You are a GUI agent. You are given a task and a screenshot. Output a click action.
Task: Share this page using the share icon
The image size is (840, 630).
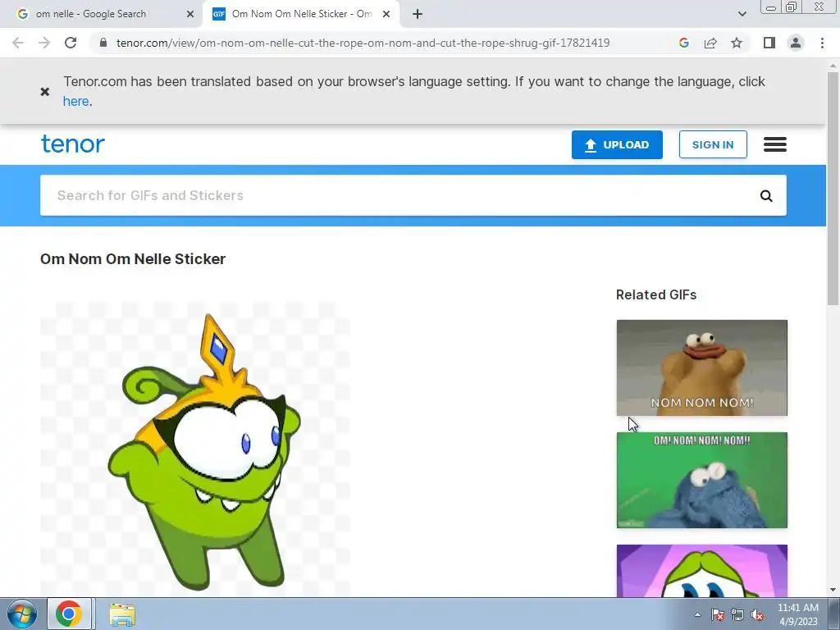[710, 43]
